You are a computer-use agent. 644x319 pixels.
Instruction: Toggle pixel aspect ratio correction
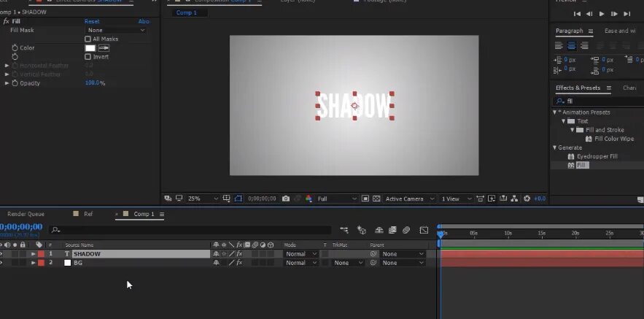point(480,199)
